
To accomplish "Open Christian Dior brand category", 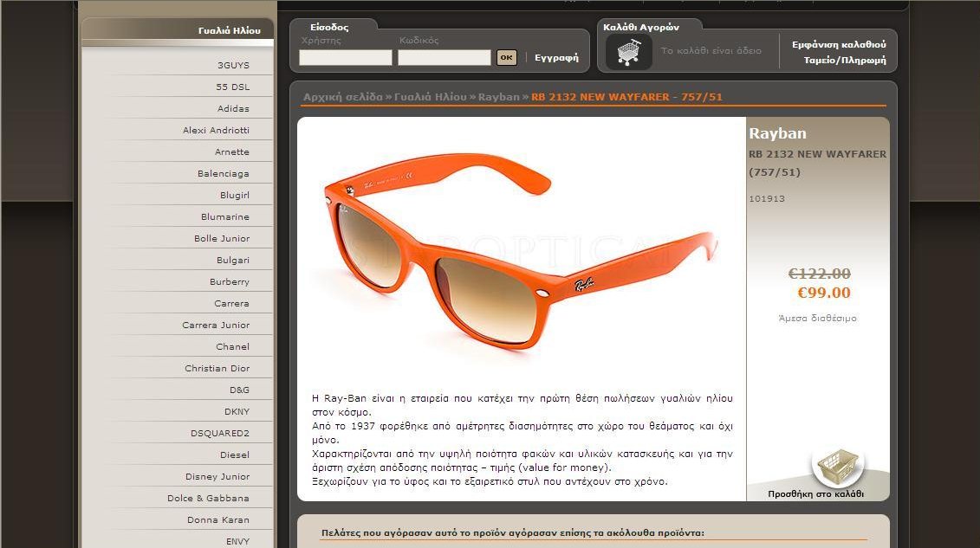I will (217, 369).
